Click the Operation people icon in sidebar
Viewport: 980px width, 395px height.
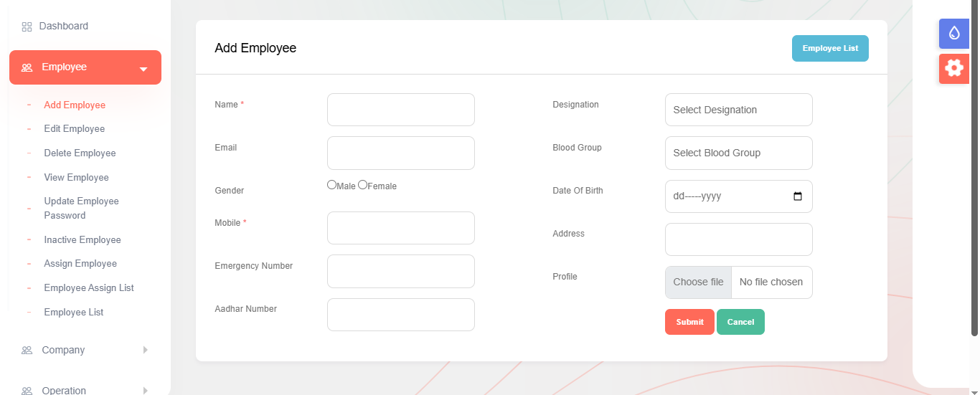[27, 391]
